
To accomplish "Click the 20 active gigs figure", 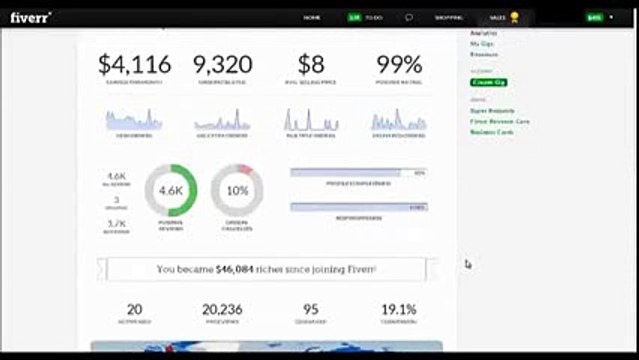I will click(x=134, y=309).
